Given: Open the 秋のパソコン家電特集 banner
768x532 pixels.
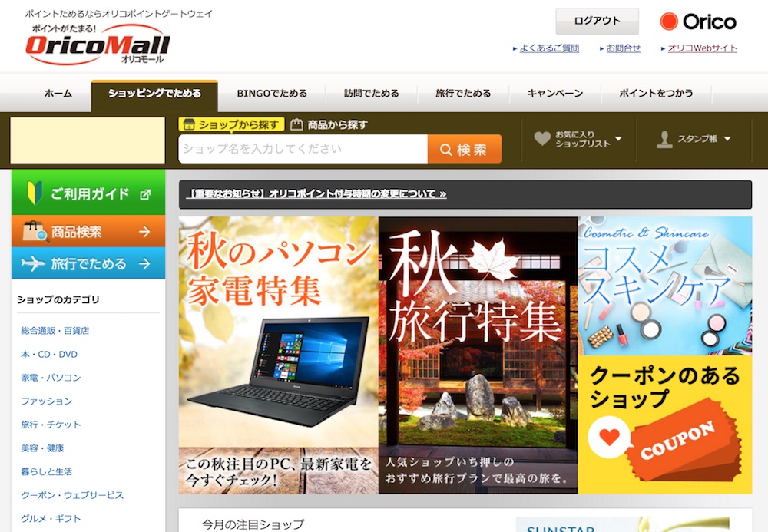Looking at the screenshot, I should click(x=278, y=355).
